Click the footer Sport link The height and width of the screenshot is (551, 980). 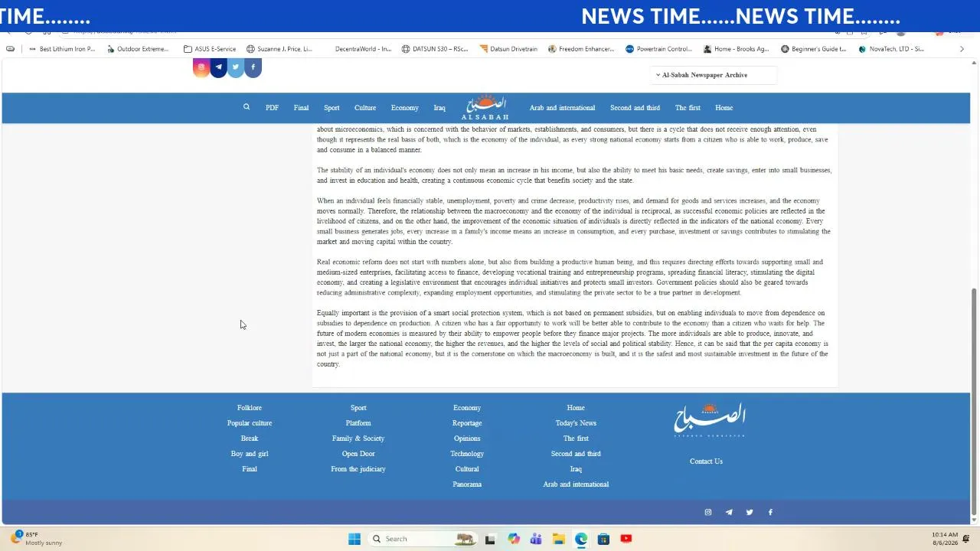[358, 408]
